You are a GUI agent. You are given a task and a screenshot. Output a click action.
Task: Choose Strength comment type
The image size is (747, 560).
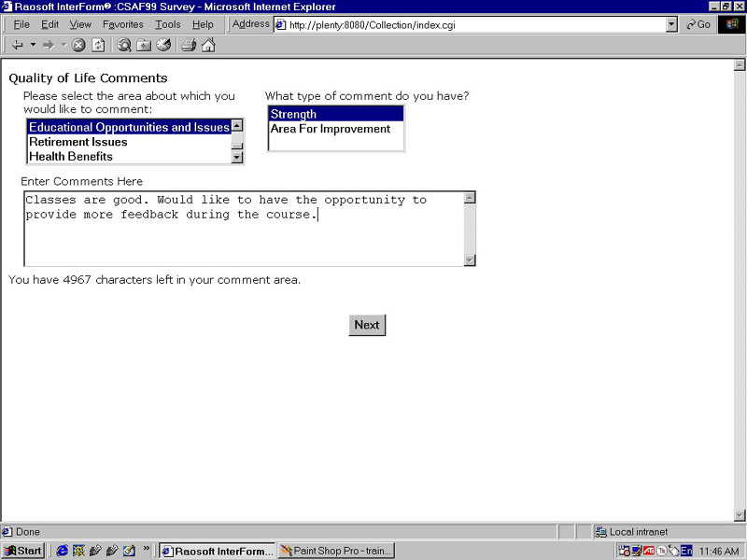pos(336,114)
